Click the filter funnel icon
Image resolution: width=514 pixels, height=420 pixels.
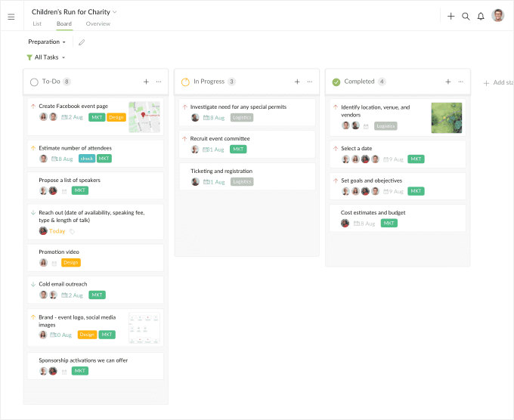tap(29, 57)
